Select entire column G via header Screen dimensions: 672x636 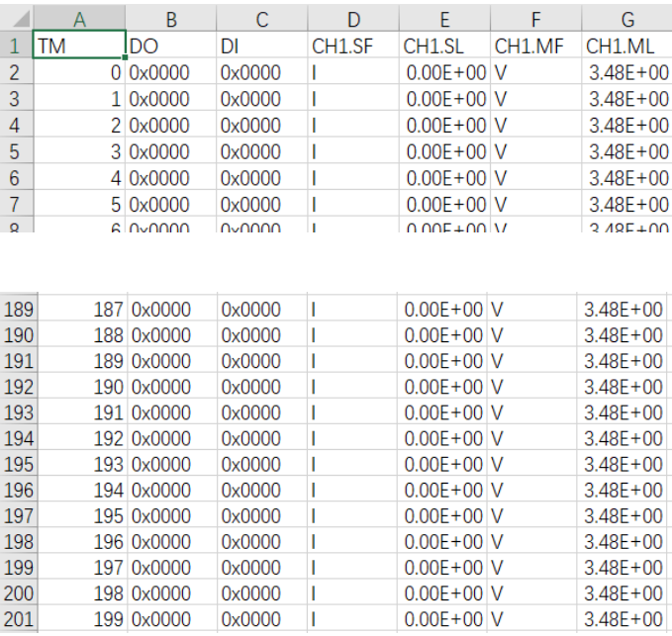click(626, 18)
